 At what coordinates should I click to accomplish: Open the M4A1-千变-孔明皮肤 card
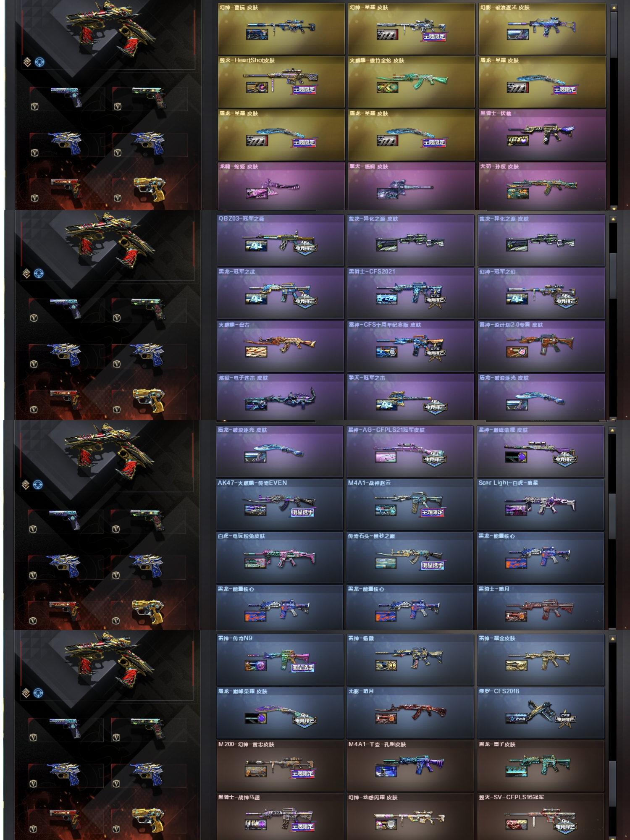410,766
